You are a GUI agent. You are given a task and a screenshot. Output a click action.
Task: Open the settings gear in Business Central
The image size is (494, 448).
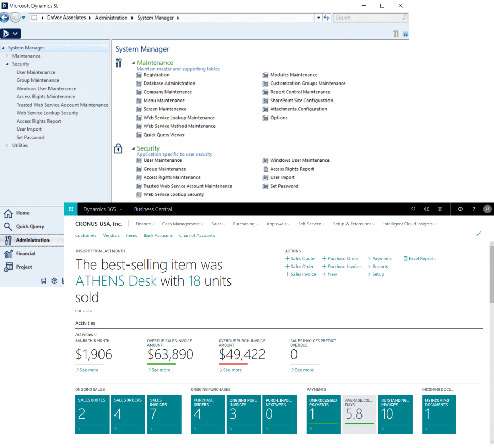click(460, 209)
